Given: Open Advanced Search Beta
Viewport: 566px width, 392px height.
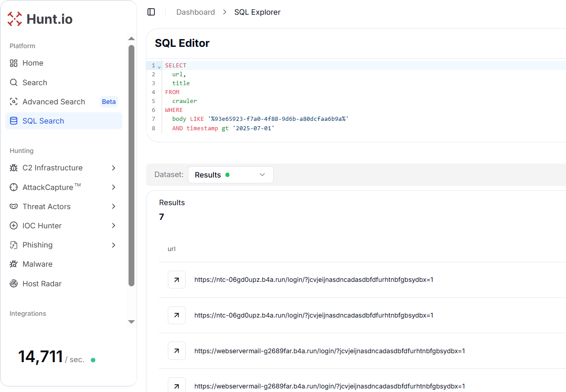Looking at the screenshot, I should pos(54,102).
